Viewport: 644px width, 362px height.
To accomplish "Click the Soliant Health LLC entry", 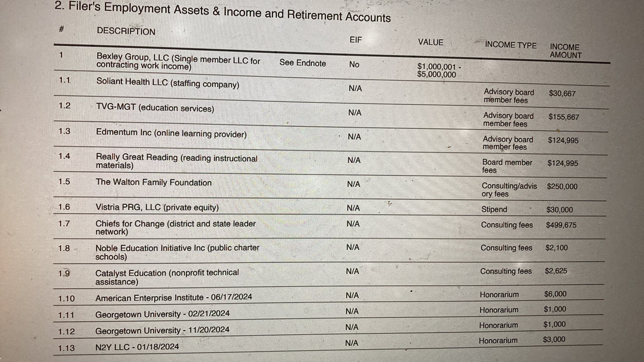I will click(x=168, y=83).
